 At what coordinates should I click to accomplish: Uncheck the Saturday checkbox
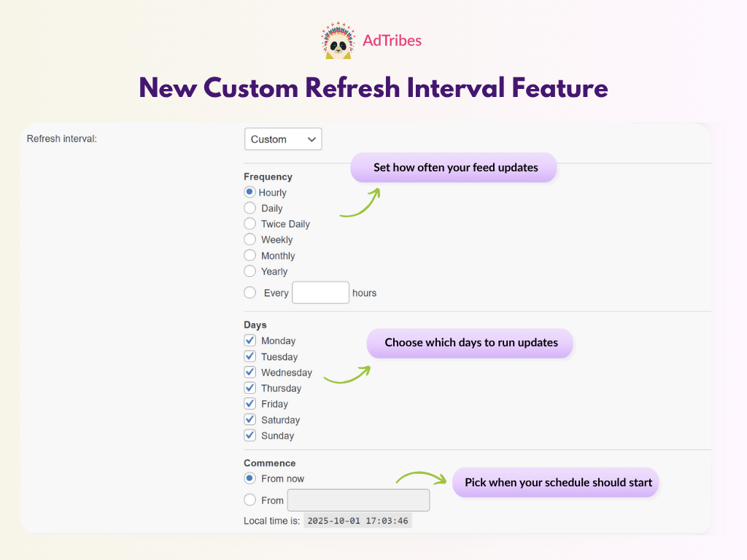point(250,419)
